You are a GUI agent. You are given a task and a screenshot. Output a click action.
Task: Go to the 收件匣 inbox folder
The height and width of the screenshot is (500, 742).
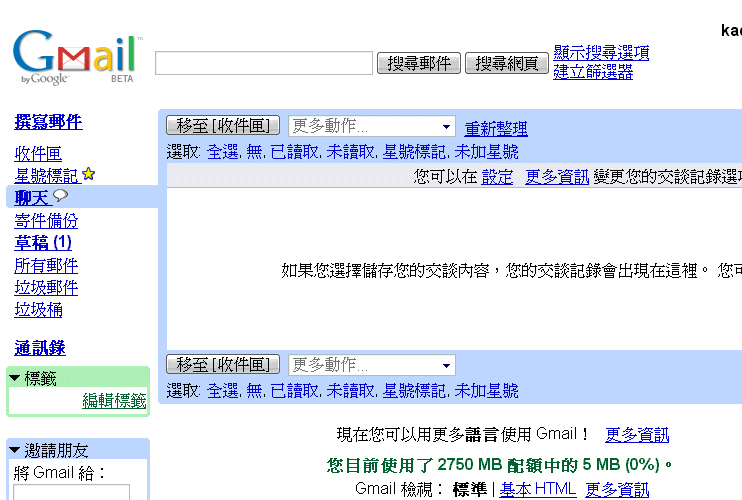pyautogui.click(x=38, y=153)
